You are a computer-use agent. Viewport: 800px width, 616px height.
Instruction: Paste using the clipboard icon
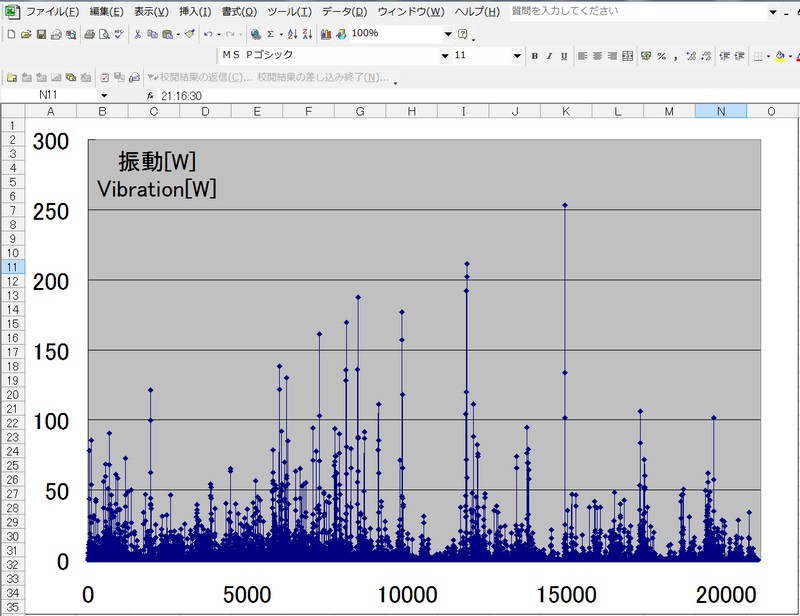pyautogui.click(x=167, y=34)
